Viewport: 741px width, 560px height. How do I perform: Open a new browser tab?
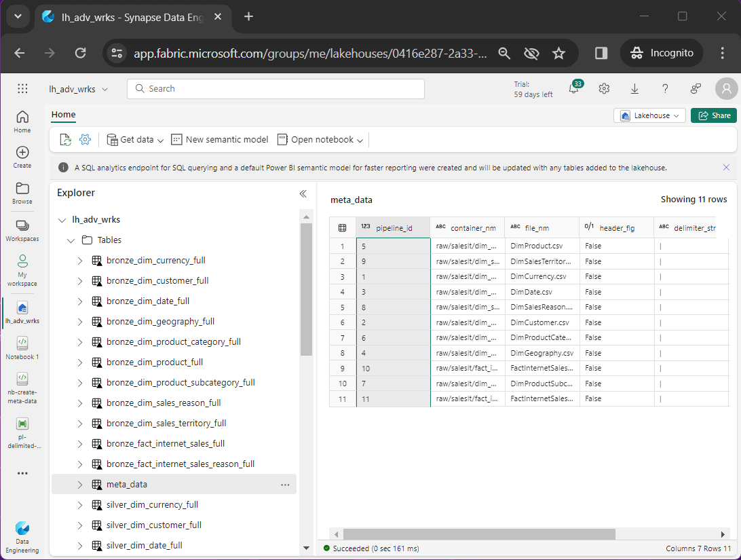point(248,17)
